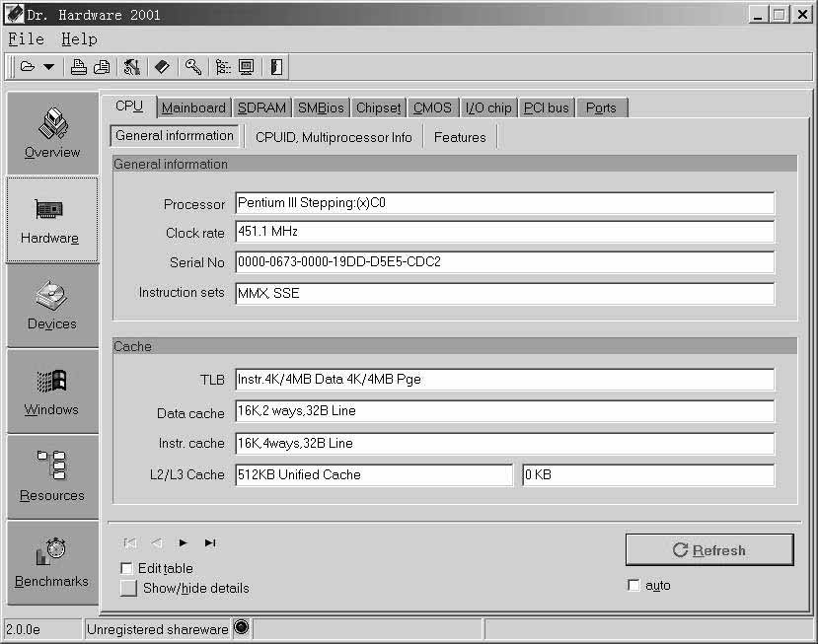Enable the Edit table checkbox
This screenshot has width=818, height=644.
coord(126,568)
